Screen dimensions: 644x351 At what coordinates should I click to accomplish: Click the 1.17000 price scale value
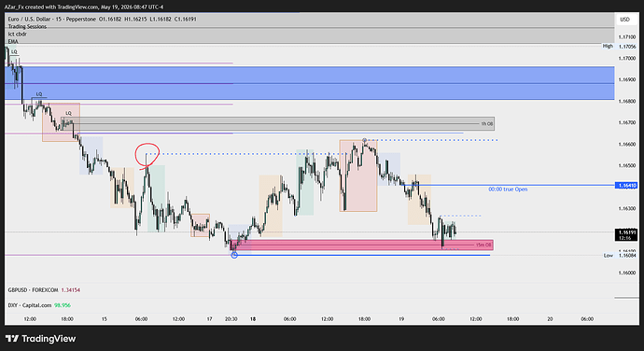click(627, 59)
